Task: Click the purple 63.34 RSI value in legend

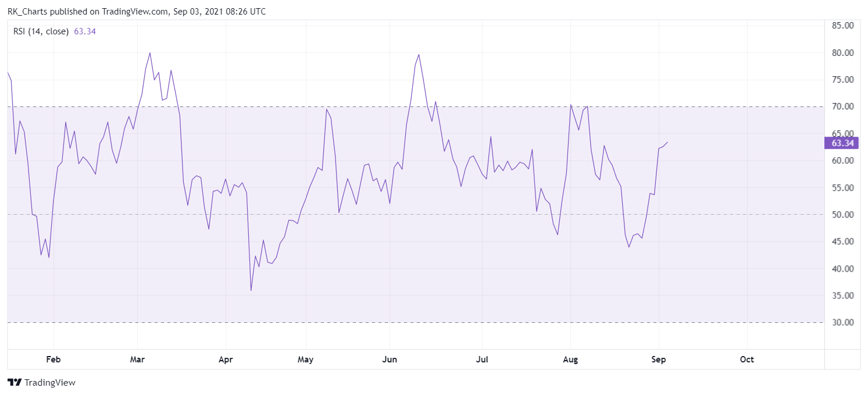Action: [x=85, y=31]
